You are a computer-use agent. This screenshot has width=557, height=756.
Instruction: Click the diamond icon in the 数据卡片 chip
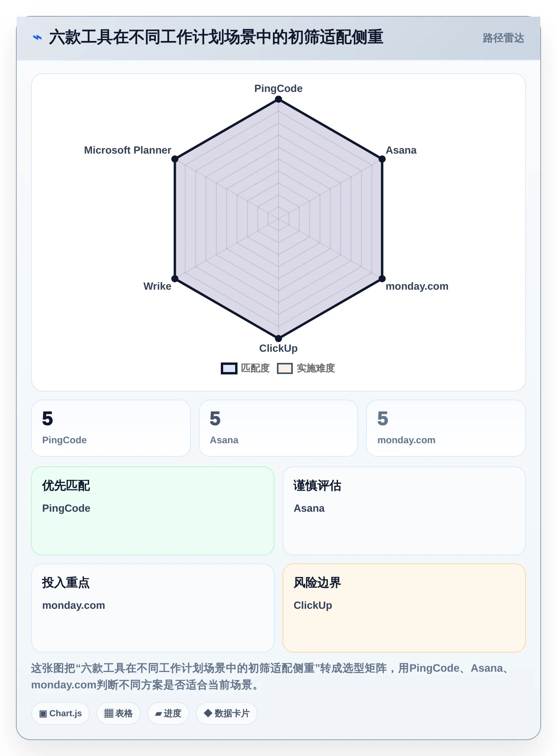(x=208, y=713)
